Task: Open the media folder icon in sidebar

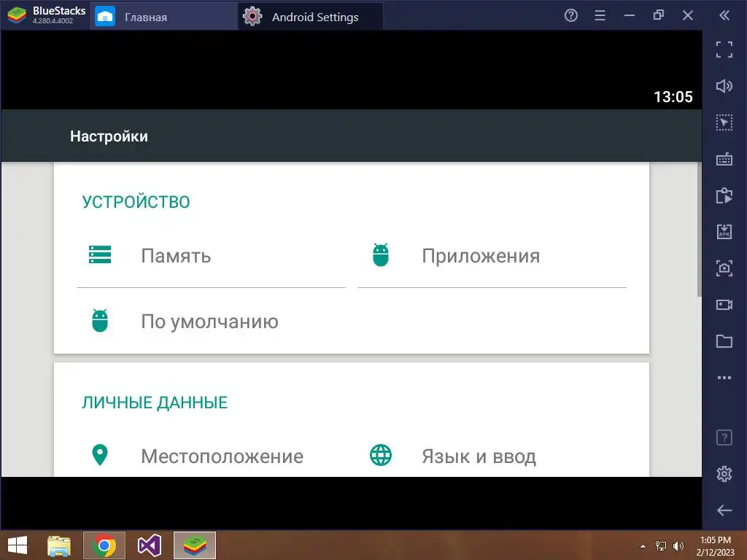Action: [x=724, y=341]
